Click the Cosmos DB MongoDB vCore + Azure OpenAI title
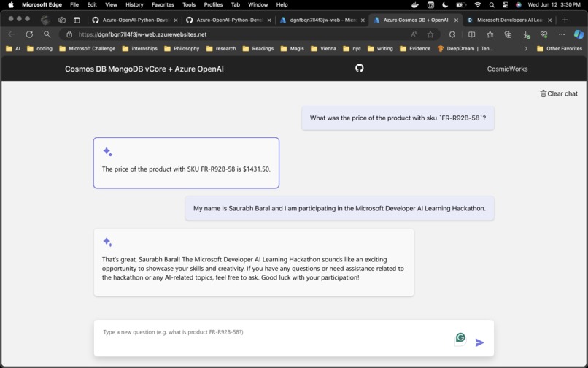Viewport: 588px width, 368px height. pos(144,69)
